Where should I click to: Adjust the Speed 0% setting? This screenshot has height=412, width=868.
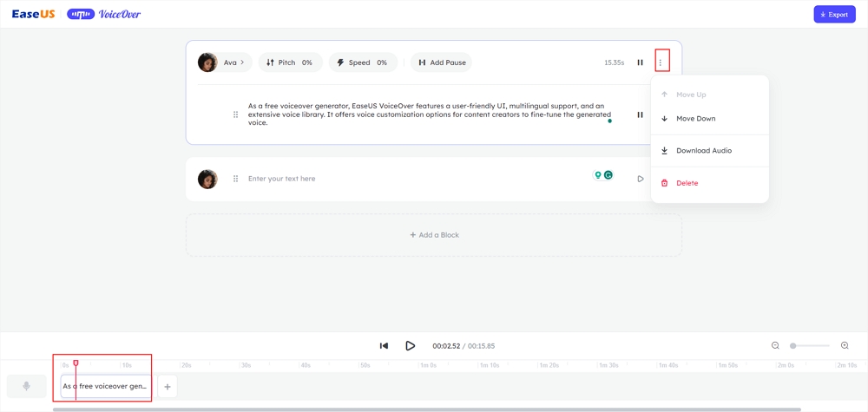coord(363,62)
